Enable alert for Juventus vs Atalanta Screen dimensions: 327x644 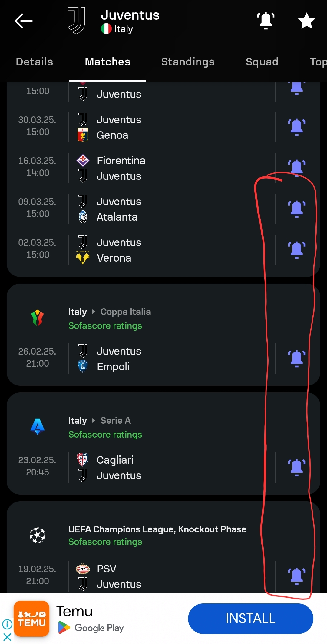click(x=296, y=209)
